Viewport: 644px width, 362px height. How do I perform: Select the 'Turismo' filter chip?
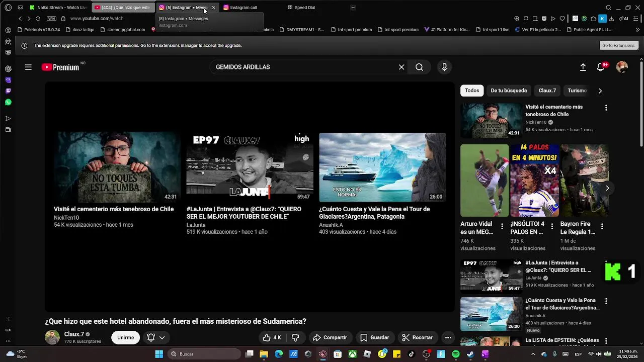click(x=577, y=90)
